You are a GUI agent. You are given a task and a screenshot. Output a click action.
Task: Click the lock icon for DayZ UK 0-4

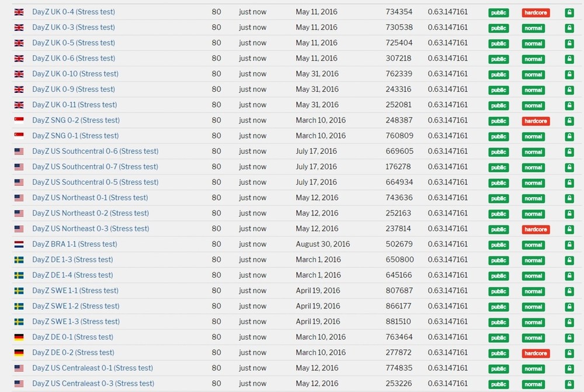point(569,12)
